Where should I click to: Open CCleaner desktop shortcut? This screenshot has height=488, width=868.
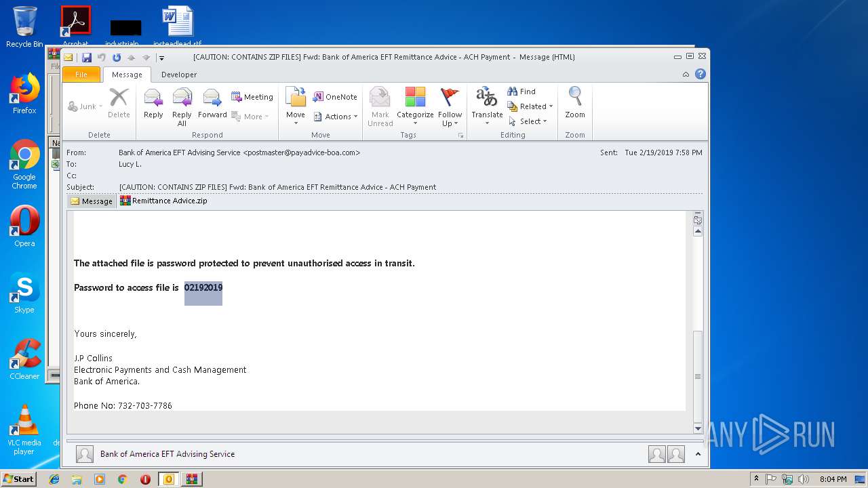pyautogui.click(x=24, y=359)
